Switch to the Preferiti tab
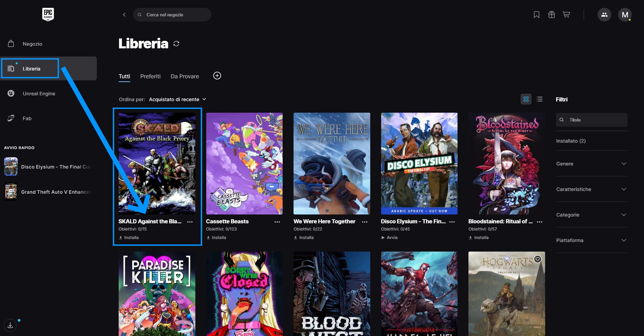The image size is (644, 336). point(150,76)
